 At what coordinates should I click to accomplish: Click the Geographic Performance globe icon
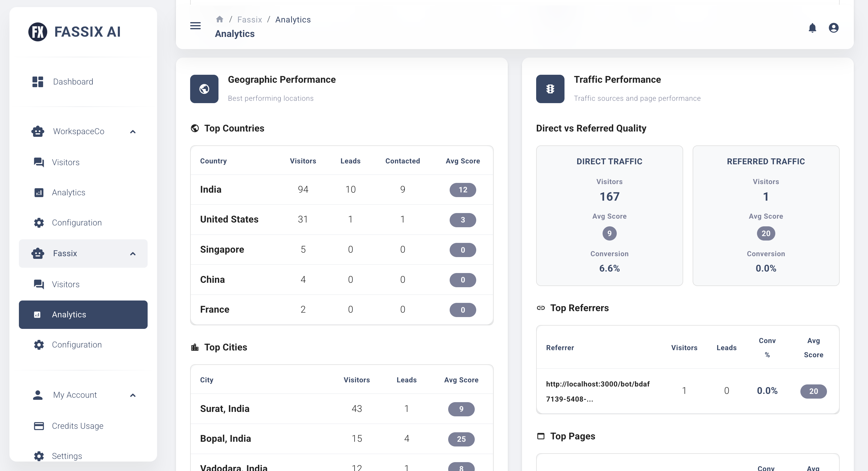click(204, 89)
